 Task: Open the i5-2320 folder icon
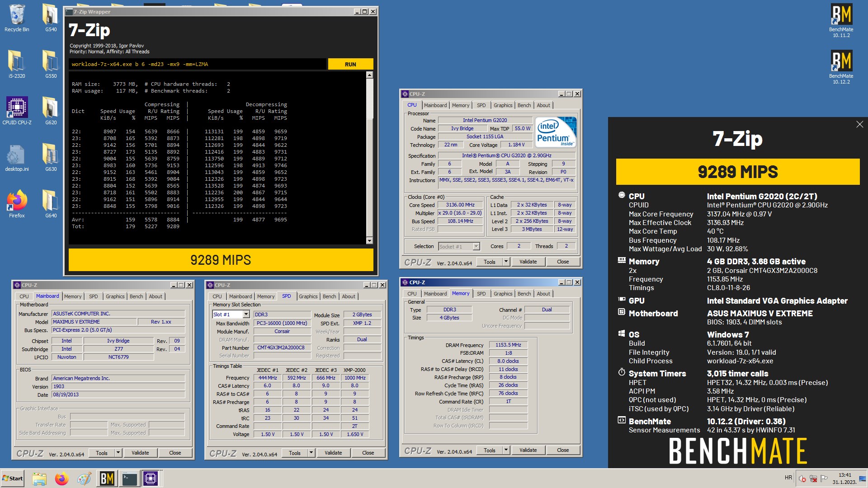pos(17,65)
